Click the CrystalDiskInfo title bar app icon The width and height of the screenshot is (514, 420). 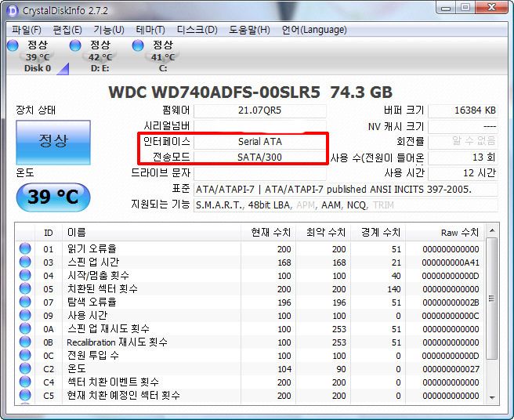point(13,11)
